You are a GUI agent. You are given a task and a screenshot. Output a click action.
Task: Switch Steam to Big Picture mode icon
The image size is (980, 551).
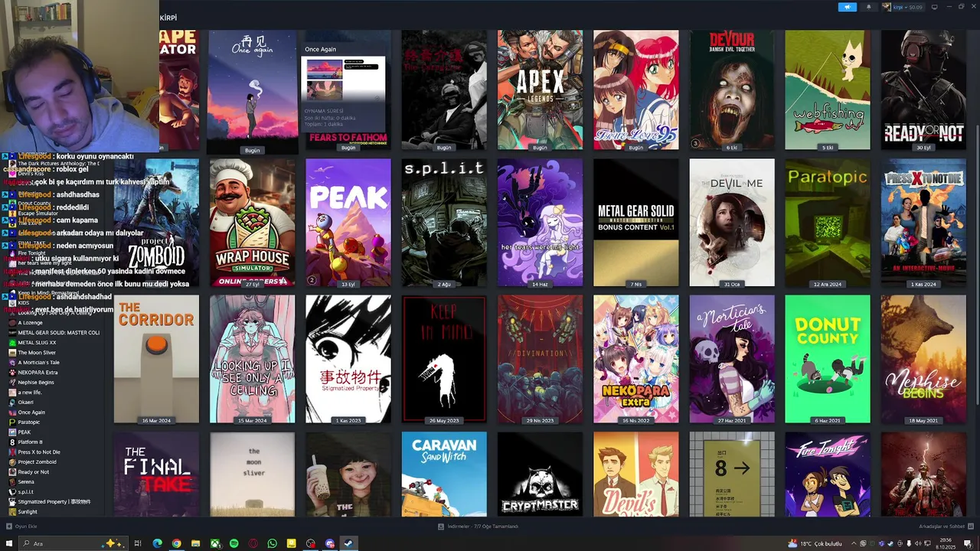934,7
